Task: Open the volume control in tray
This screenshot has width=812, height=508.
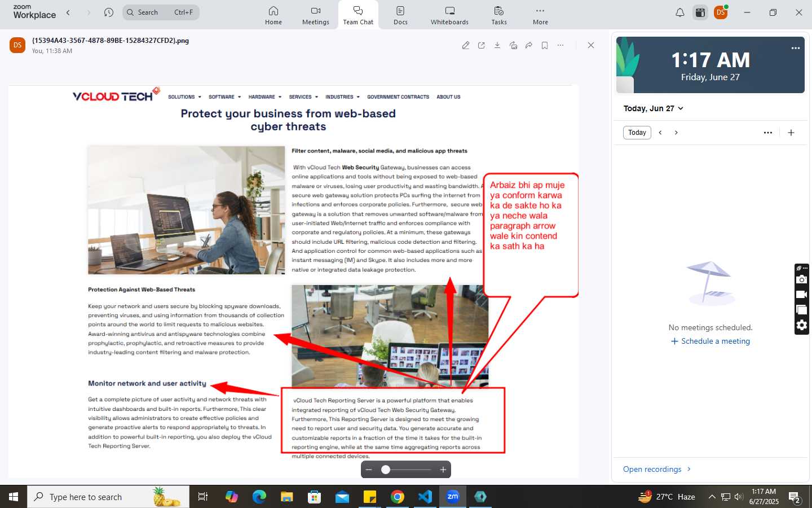Action: (x=739, y=497)
